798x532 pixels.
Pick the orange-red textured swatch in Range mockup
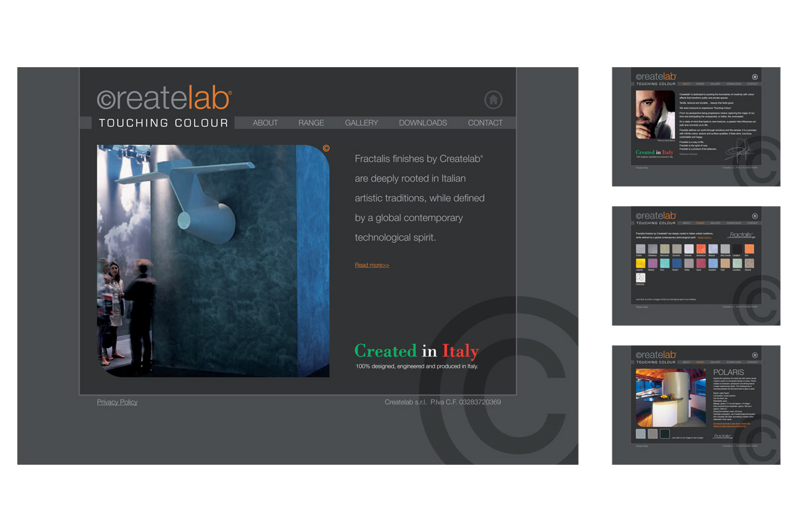pos(701,249)
